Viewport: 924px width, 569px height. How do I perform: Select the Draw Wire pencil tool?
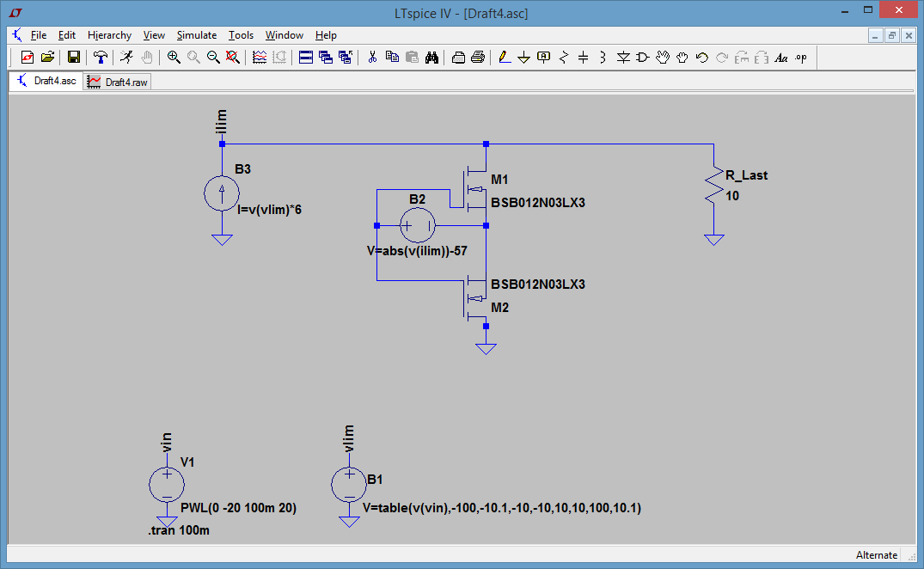[x=505, y=57]
